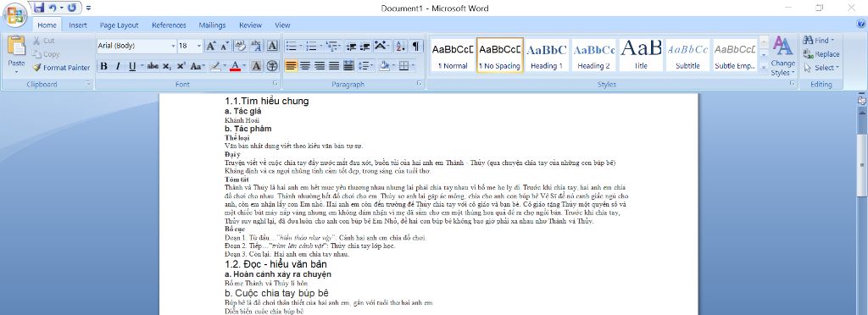Open the View tab
This screenshot has height=315, width=868.
click(x=282, y=25)
